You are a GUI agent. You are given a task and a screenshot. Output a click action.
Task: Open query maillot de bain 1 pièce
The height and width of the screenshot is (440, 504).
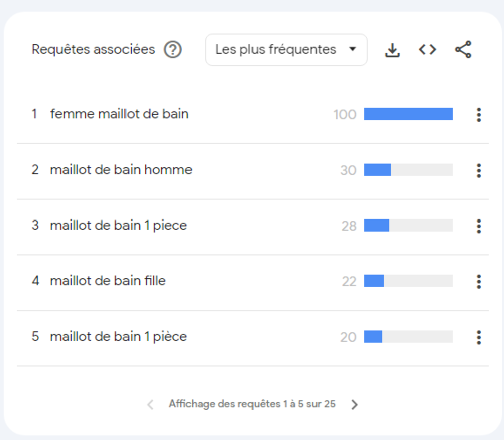(x=118, y=336)
